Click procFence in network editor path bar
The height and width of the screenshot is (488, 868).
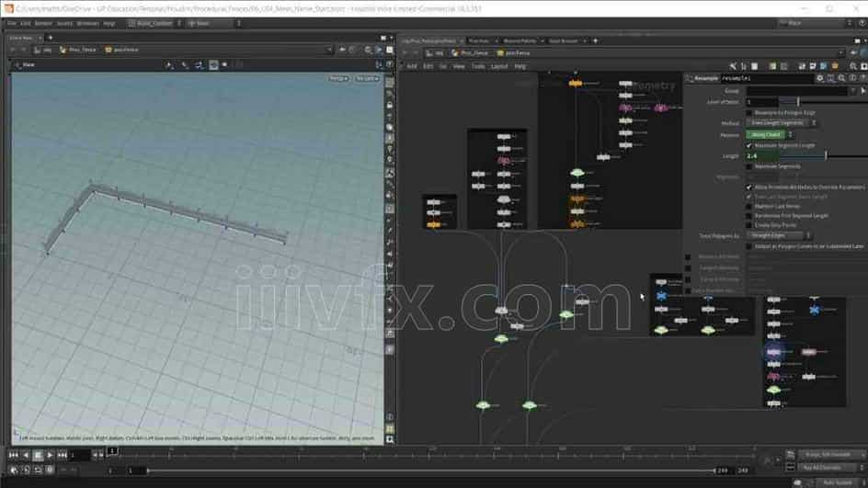pos(513,53)
